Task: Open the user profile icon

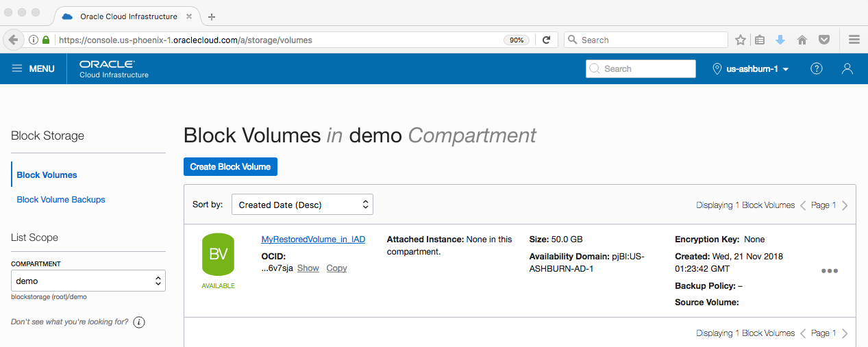Action: 847,68
